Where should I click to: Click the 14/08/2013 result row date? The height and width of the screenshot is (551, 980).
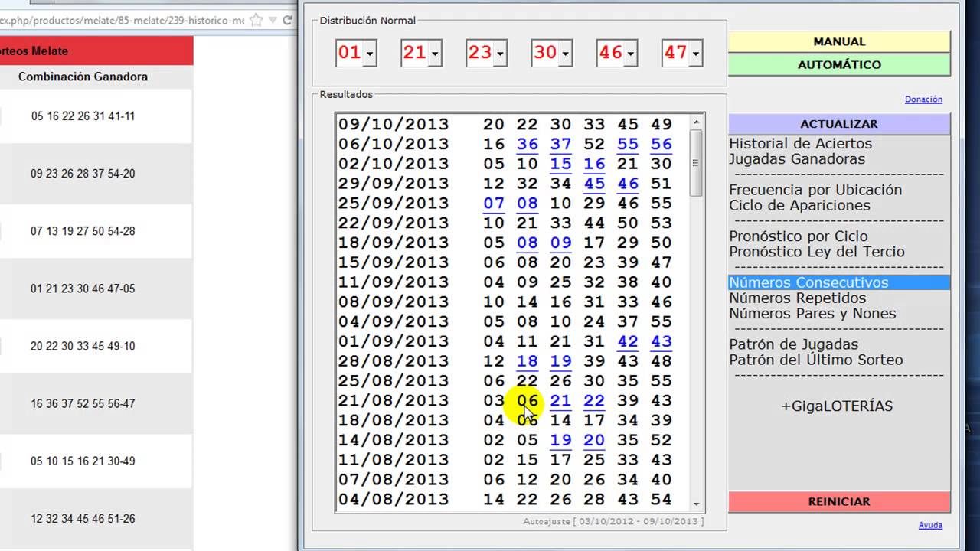point(394,440)
